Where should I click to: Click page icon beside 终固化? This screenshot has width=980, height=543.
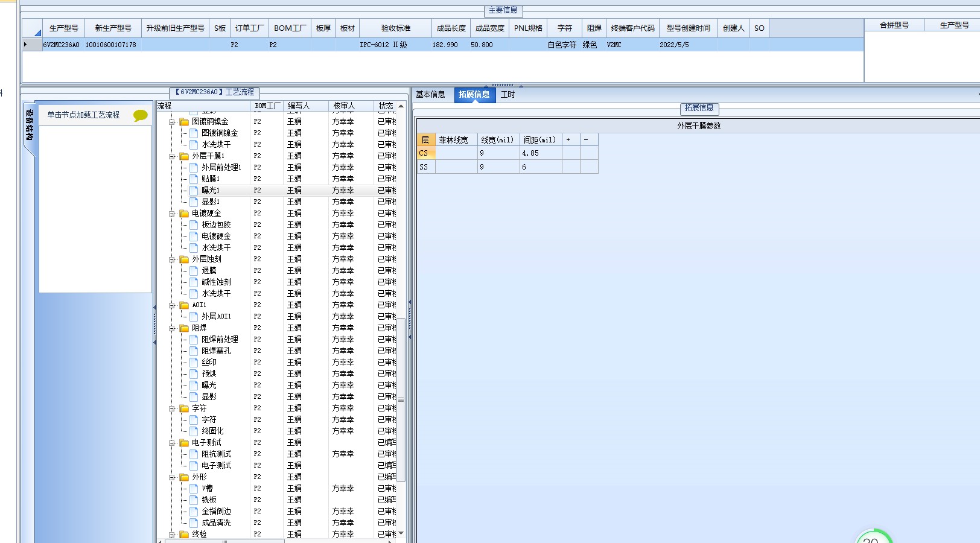tap(194, 431)
